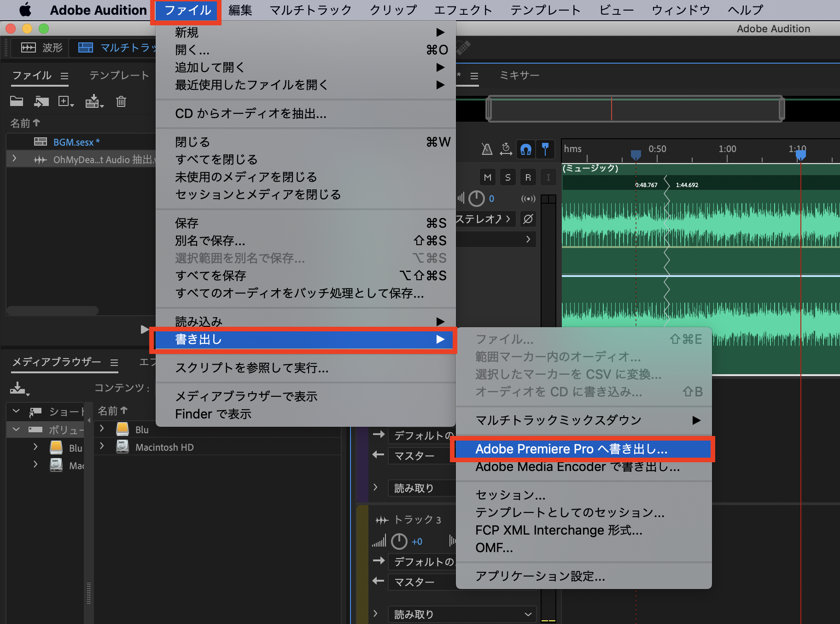Click the import file icon

coord(41,101)
